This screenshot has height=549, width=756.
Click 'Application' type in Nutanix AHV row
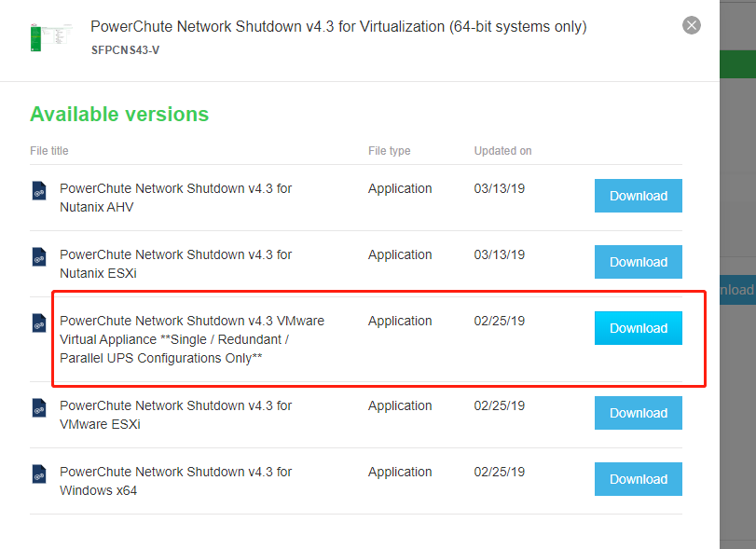click(x=400, y=188)
